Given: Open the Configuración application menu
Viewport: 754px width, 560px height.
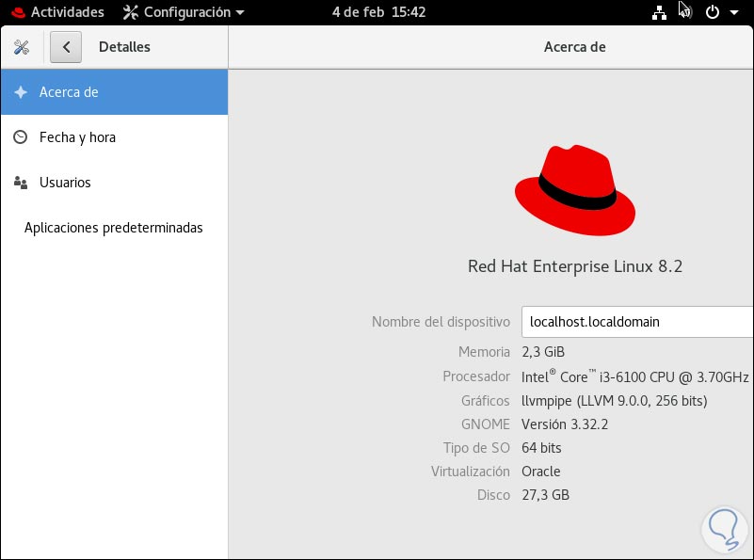Looking at the screenshot, I should 184,12.
